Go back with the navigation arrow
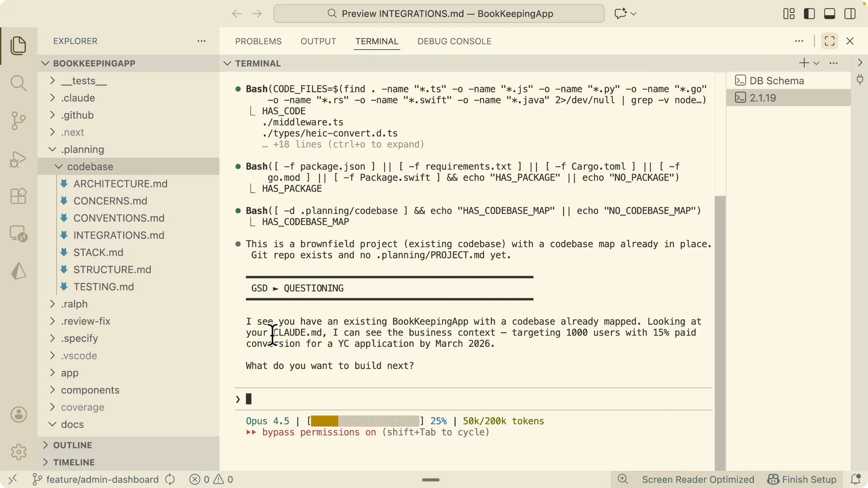868x488 pixels. tap(236, 14)
